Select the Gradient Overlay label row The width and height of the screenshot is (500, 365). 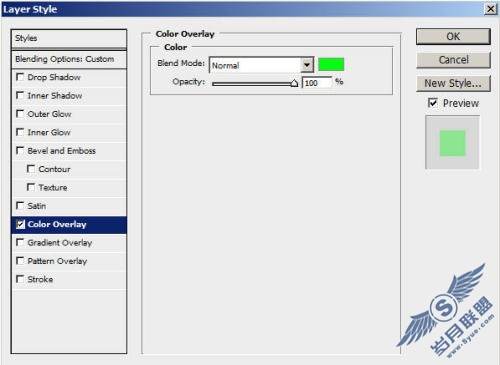[69, 242]
